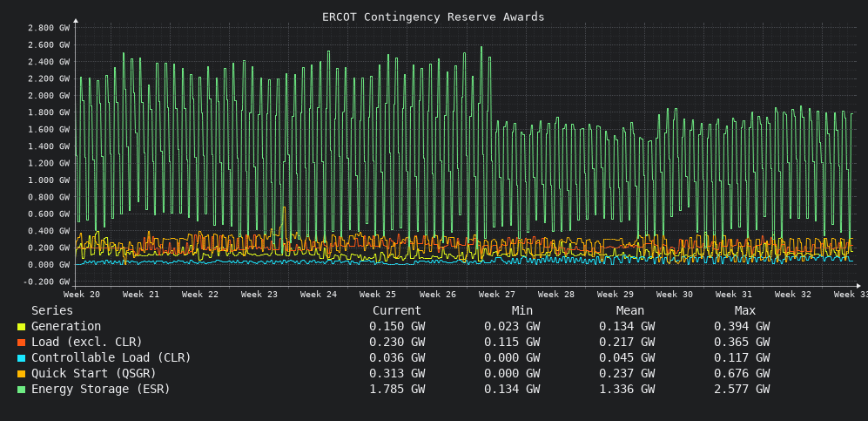Click Load current value 0.230 GW
868x421 pixels.
397,343
